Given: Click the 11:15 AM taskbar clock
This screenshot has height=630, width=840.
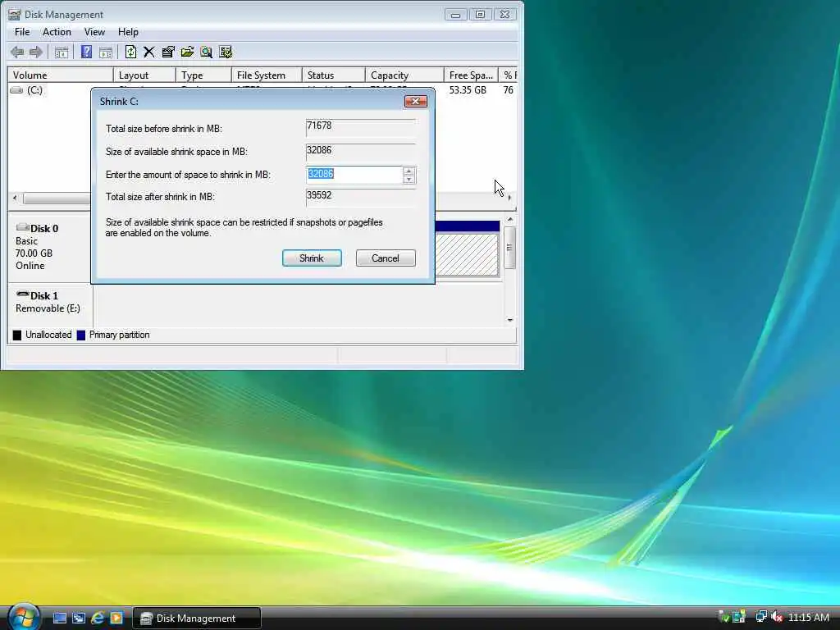Looking at the screenshot, I should pos(809,617).
